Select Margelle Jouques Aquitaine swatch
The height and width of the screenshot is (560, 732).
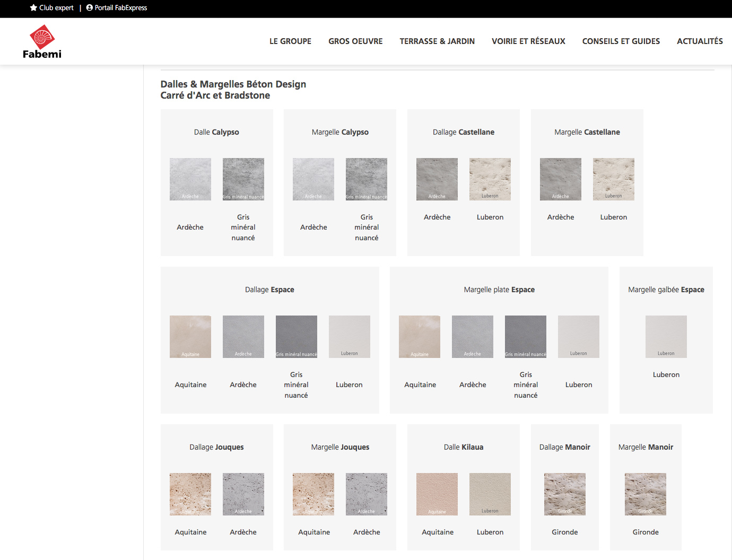[x=313, y=494]
